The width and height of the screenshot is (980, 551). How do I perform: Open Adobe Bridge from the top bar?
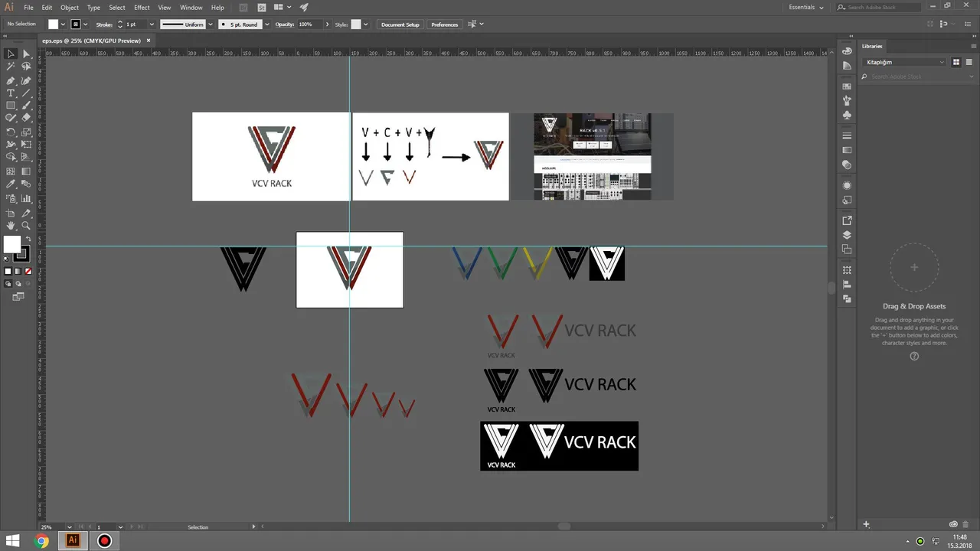244,7
